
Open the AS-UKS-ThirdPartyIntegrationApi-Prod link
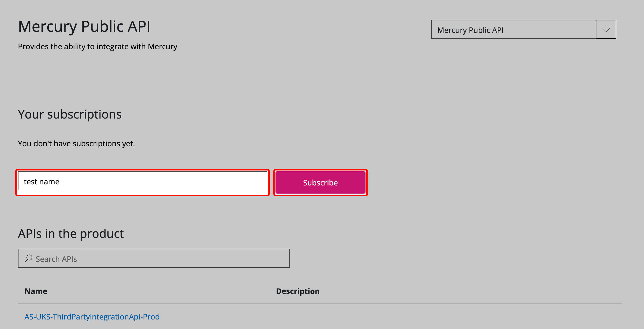pyautogui.click(x=92, y=317)
